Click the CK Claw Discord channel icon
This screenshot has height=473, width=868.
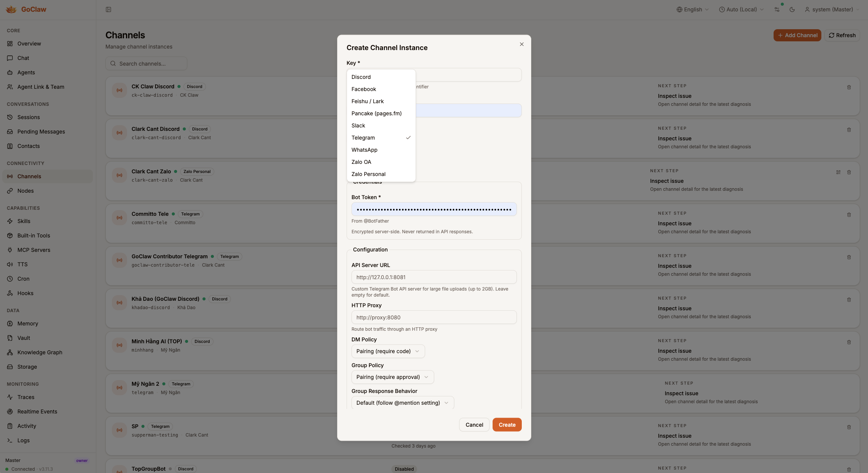(119, 90)
